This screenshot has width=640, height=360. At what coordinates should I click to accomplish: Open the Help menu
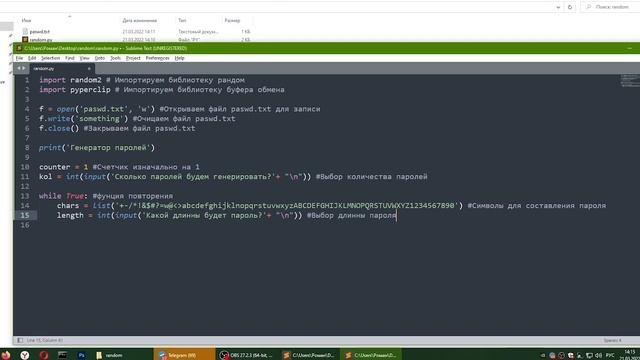(x=180, y=58)
